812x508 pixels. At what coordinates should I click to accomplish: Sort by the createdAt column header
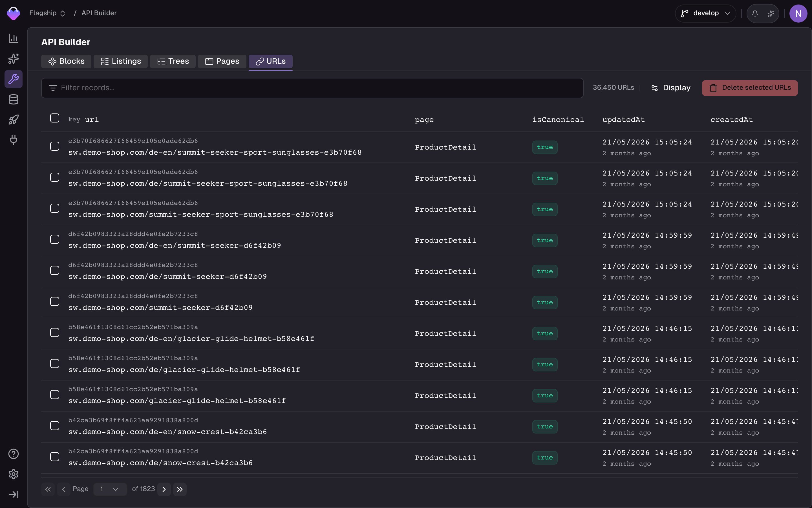tap(731, 120)
